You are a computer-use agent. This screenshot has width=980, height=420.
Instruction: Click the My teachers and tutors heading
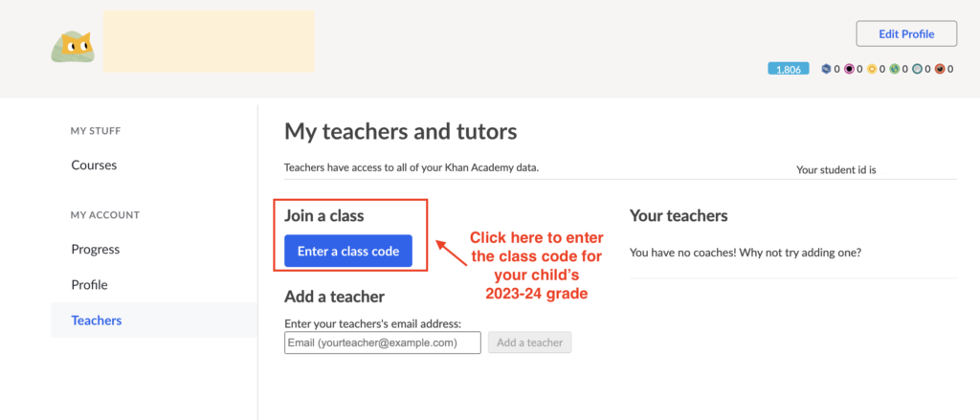click(401, 131)
